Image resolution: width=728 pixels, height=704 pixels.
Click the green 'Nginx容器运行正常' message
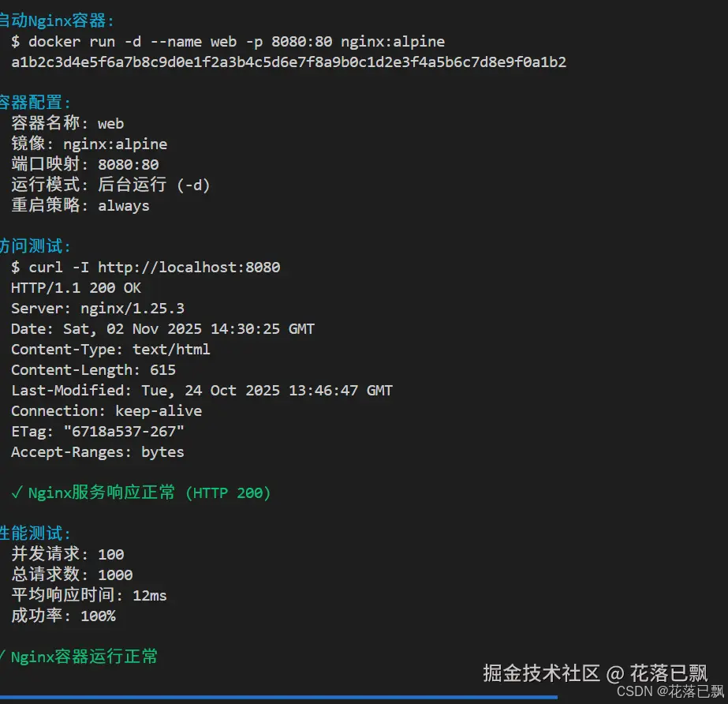[79, 657]
